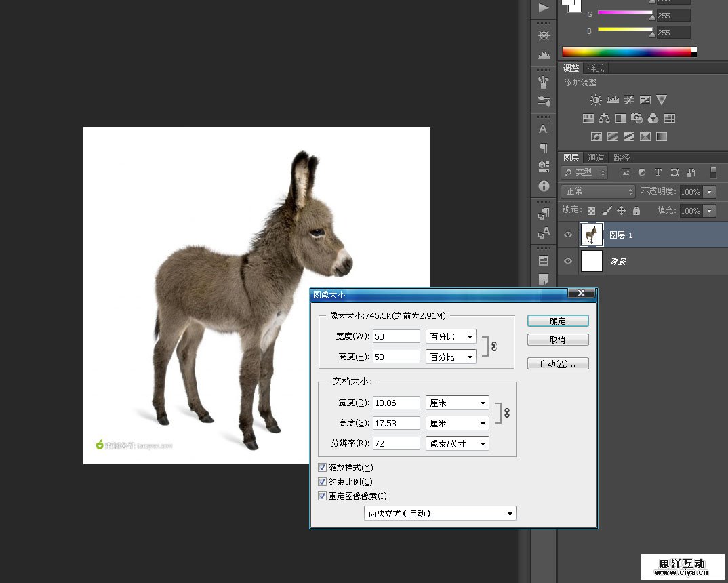The width and height of the screenshot is (728, 583).
Task: Hide 图层 1 using its eye icon
Action: coord(568,235)
